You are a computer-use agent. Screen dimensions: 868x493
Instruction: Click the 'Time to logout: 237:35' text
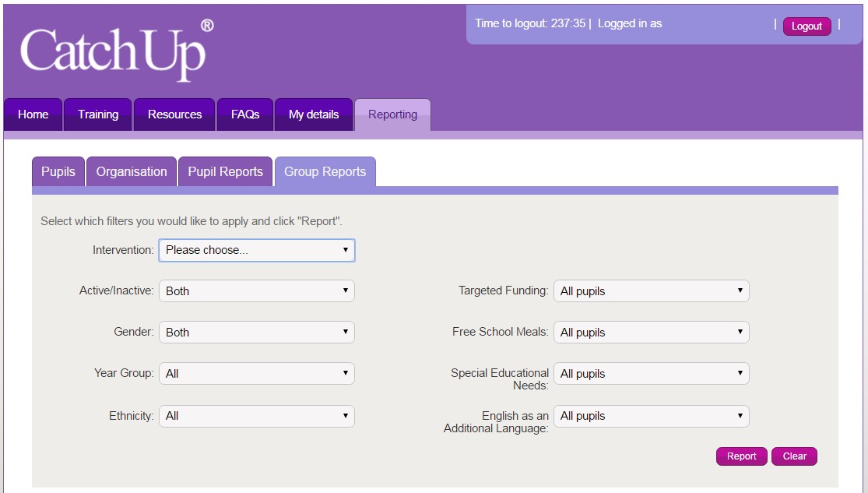(530, 23)
